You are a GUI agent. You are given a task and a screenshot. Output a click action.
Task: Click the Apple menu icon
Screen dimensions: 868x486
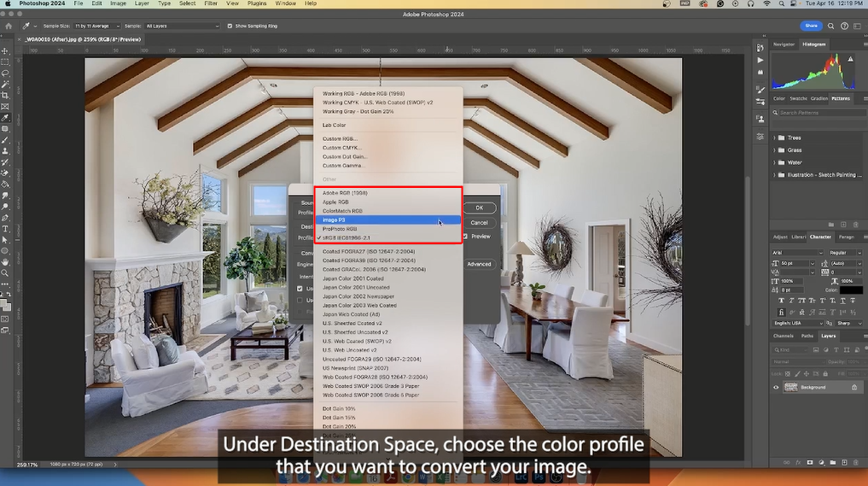point(8,3)
